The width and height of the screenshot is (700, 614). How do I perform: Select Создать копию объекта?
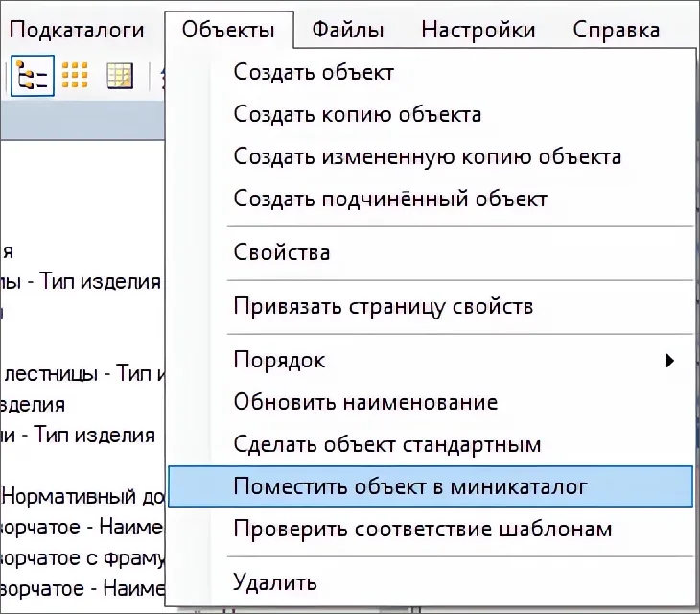pos(357,115)
